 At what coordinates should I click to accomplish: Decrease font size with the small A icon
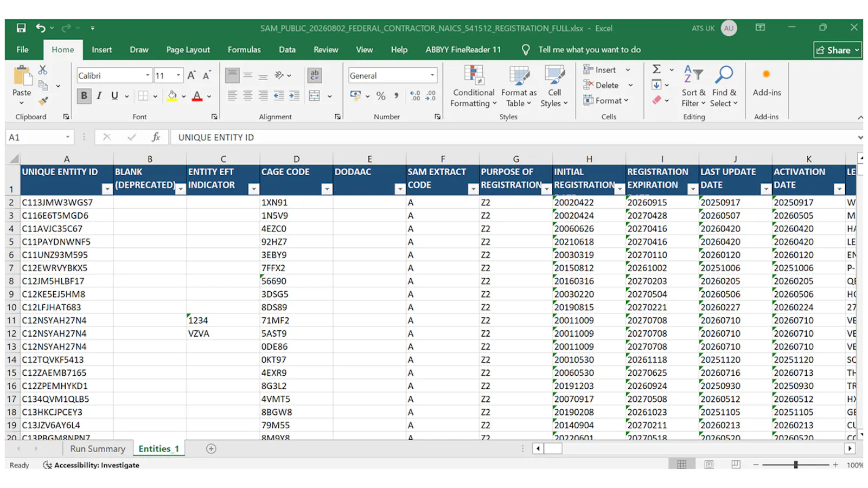(207, 75)
